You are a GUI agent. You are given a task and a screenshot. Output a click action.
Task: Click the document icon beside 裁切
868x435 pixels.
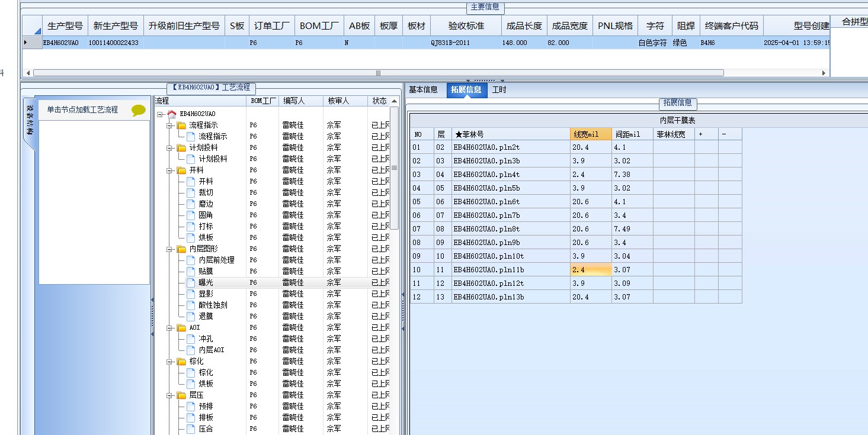coord(191,193)
